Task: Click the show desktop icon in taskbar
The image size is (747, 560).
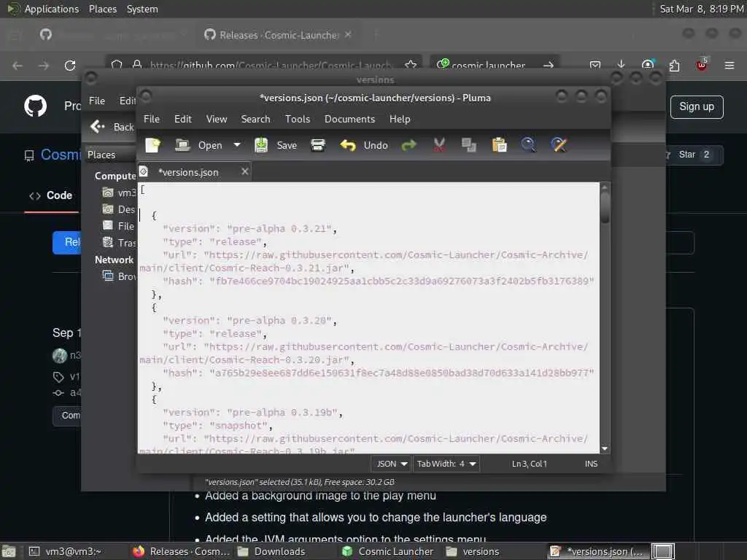Action: (x=9, y=551)
